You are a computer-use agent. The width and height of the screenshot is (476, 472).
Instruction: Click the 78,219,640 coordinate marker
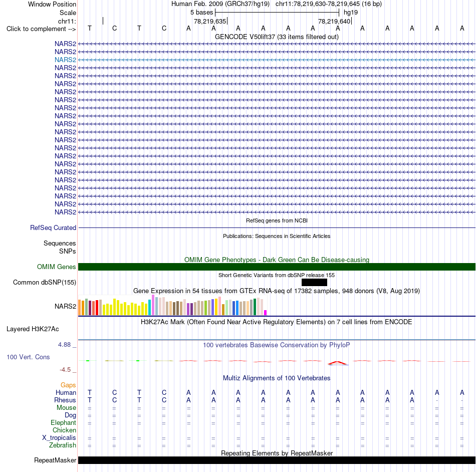pyautogui.click(x=334, y=21)
